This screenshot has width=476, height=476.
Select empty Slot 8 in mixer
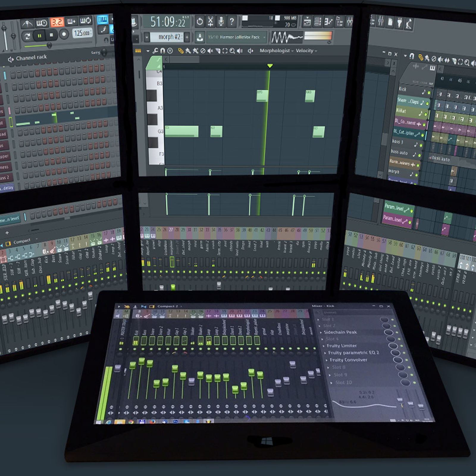339,367
